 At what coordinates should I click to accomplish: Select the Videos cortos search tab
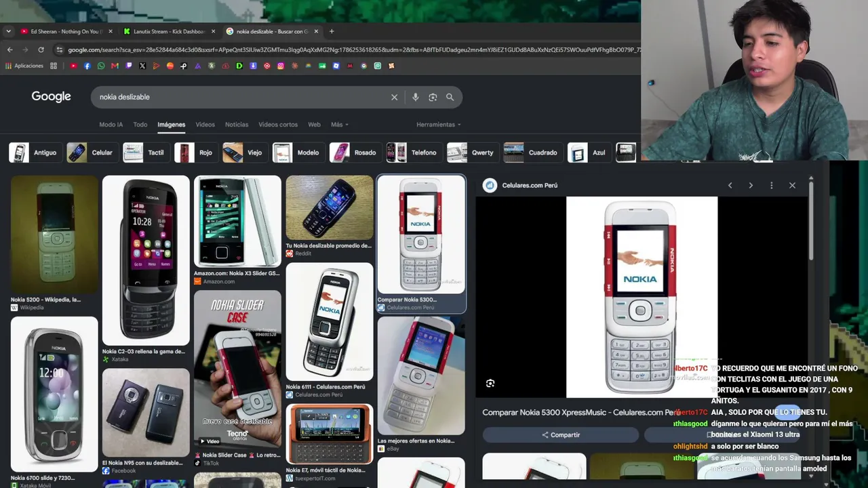278,125
